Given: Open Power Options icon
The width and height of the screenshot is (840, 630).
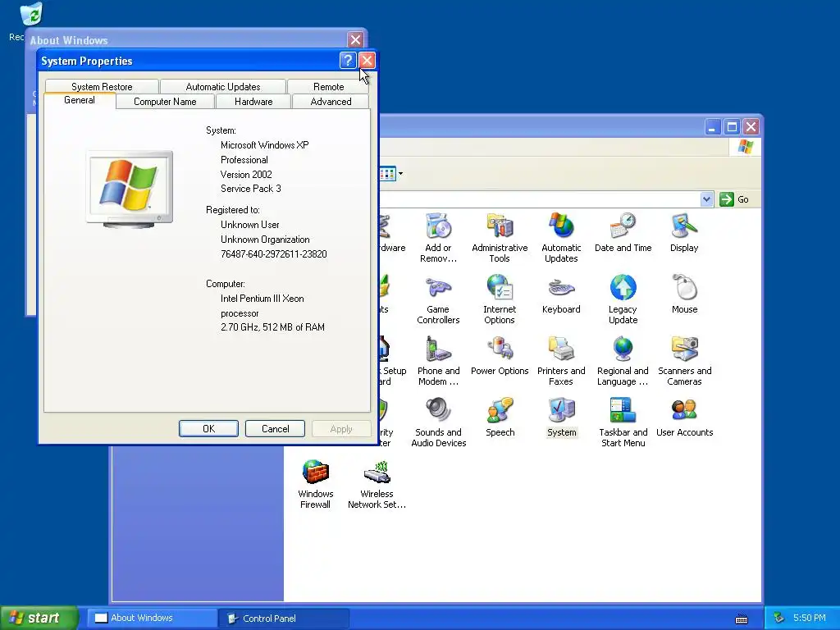Looking at the screenshot, I should point(500,356).
